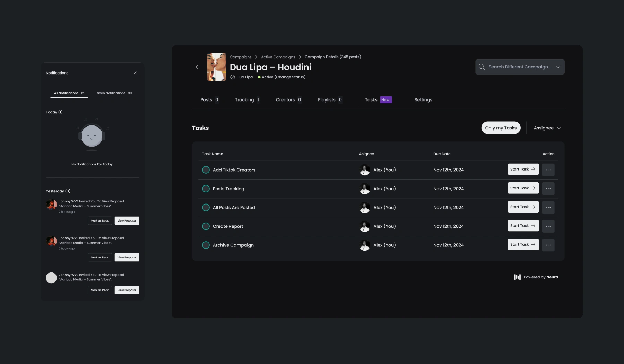The width and height of the screenshot is (624, 364).
Task: Click the Due Date column header
Action: pos(442,154)
